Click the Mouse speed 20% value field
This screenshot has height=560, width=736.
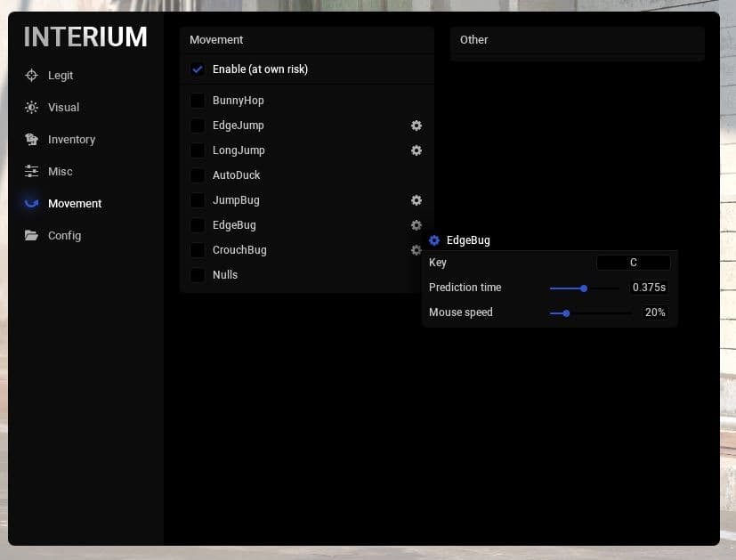tap(654, 312)
